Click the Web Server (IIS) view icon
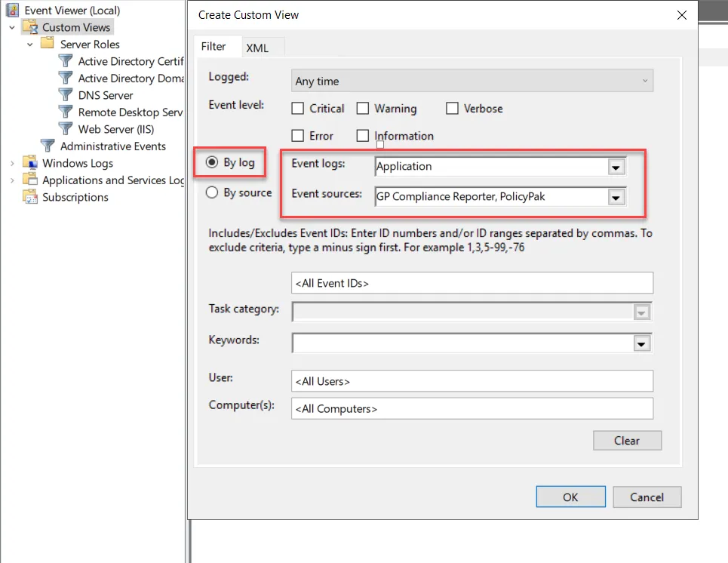 (x=66, y=128)
